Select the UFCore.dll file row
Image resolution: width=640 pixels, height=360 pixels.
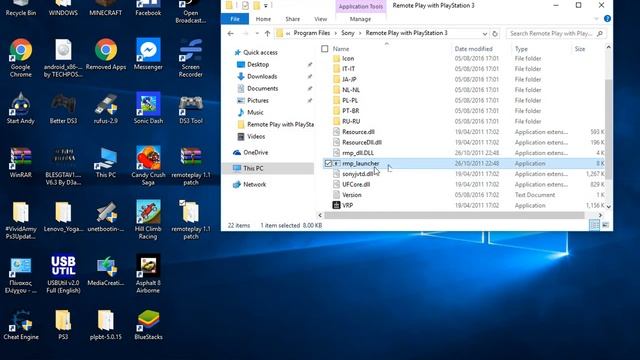coord(463,184)
